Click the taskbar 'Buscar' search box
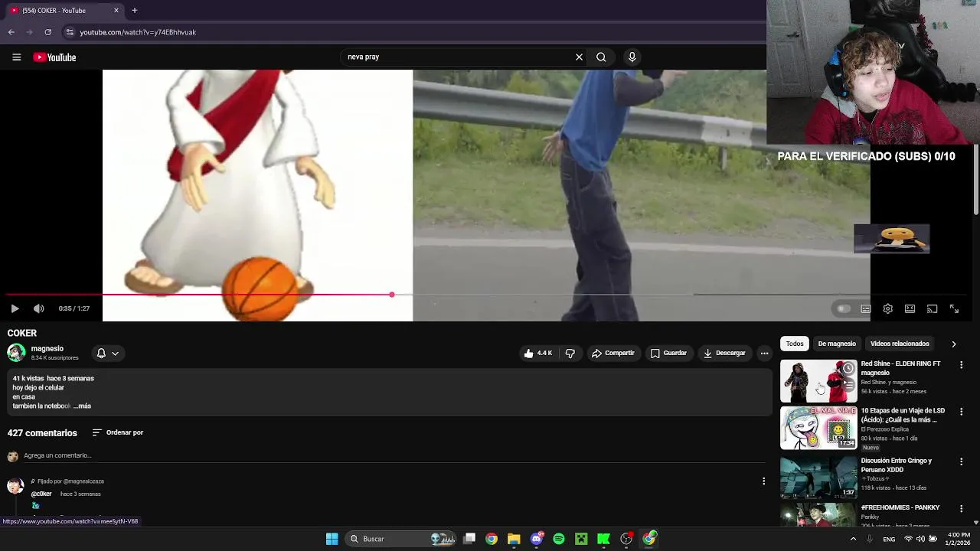Screen dimensions: 980x551 402,539
